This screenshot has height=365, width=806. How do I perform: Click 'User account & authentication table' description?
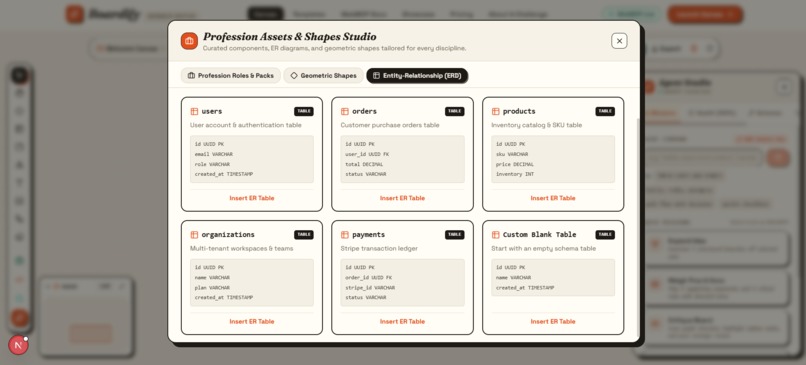click(246, 125)
